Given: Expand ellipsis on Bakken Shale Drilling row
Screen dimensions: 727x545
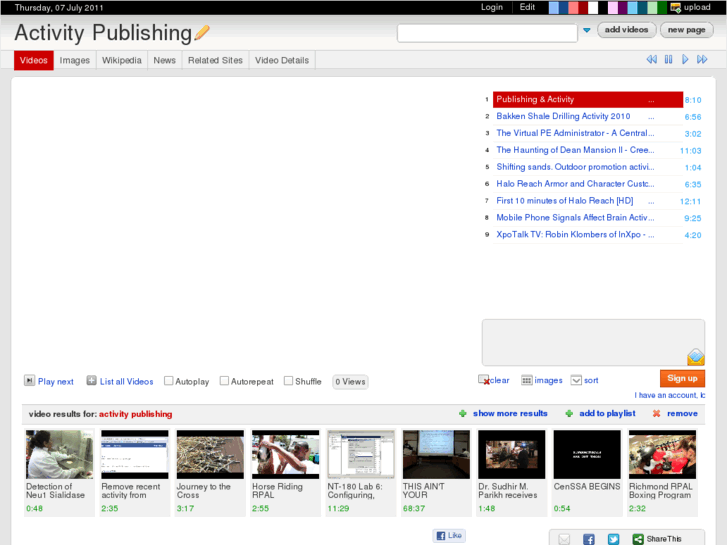Looking at the screenshot, I should coord(651,117).
